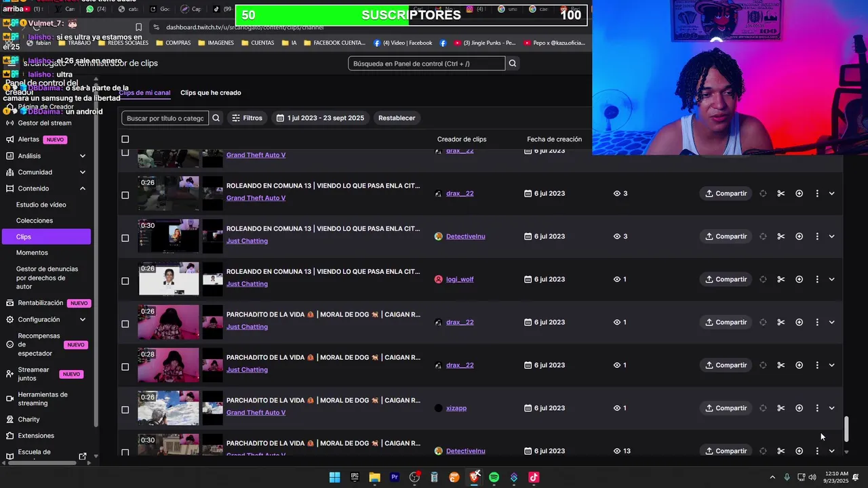Expand details of the xizapp clip row

[831, 408]
